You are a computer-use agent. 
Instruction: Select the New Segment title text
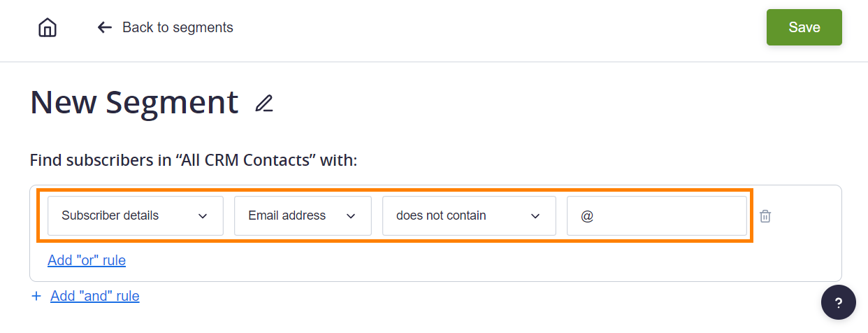134,102
